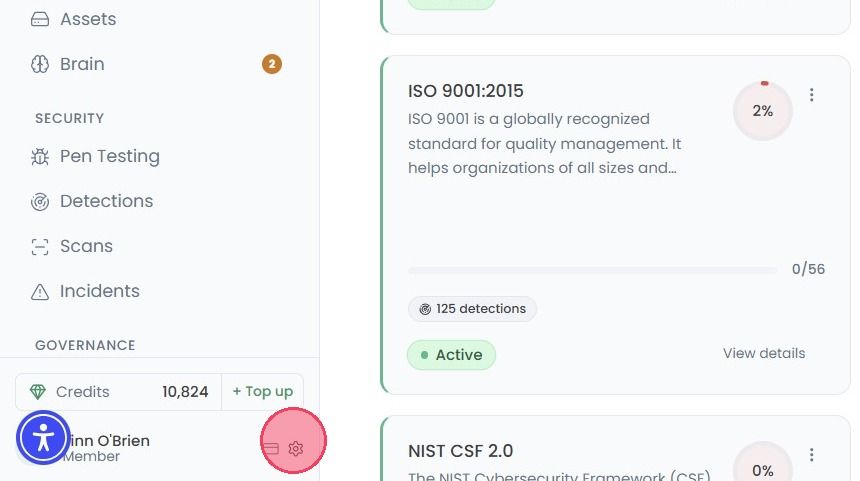Open the NIST CSF 2.0 card title
The width and height of the screenshot is (860, 481).
point(461,451)
